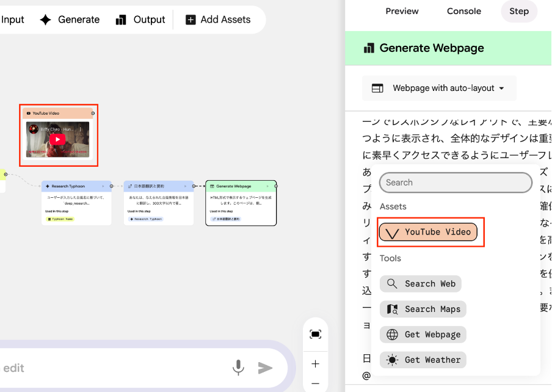Click the fit-to-screen icon on canvas
Image resolution: width=552 pixels, height=392 pixels.
pyautogui.click(x=315, y=334)
